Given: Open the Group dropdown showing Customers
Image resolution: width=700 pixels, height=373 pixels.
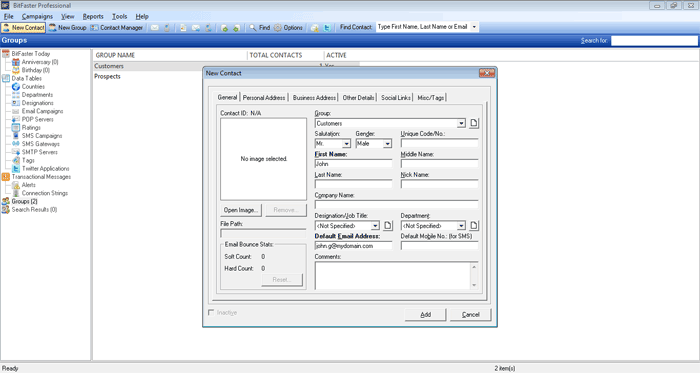Looking at the screenshot, I should (x=461, y=123).
